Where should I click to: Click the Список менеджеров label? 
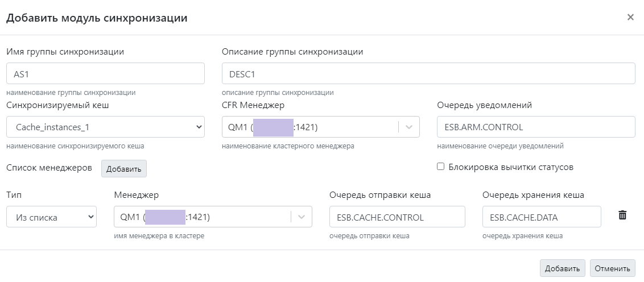[x=49, y=168]
